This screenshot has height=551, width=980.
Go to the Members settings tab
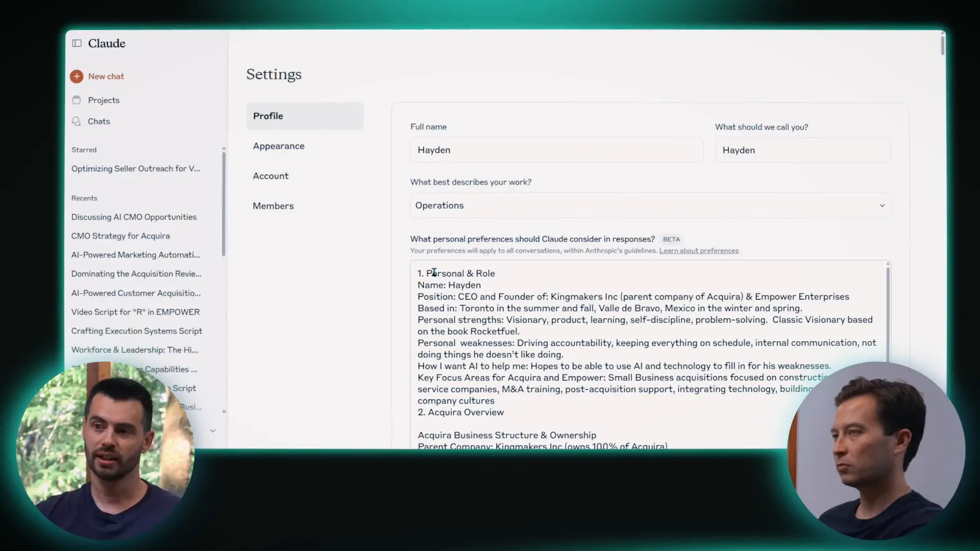pyautogui.click(x=273, y=206)
